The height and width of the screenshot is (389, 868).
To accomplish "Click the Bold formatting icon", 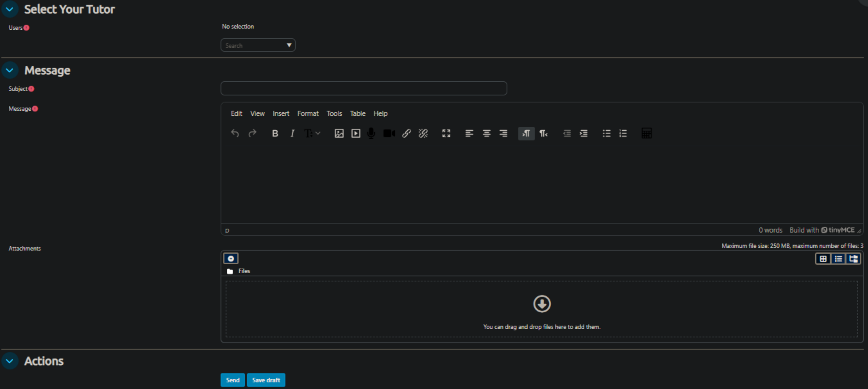I will point(275,134).
